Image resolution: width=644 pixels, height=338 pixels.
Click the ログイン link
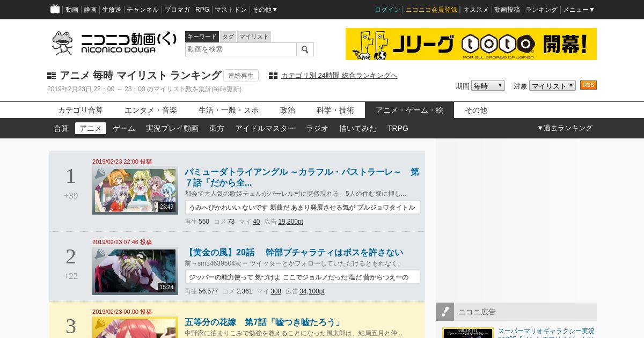(387, 10)
